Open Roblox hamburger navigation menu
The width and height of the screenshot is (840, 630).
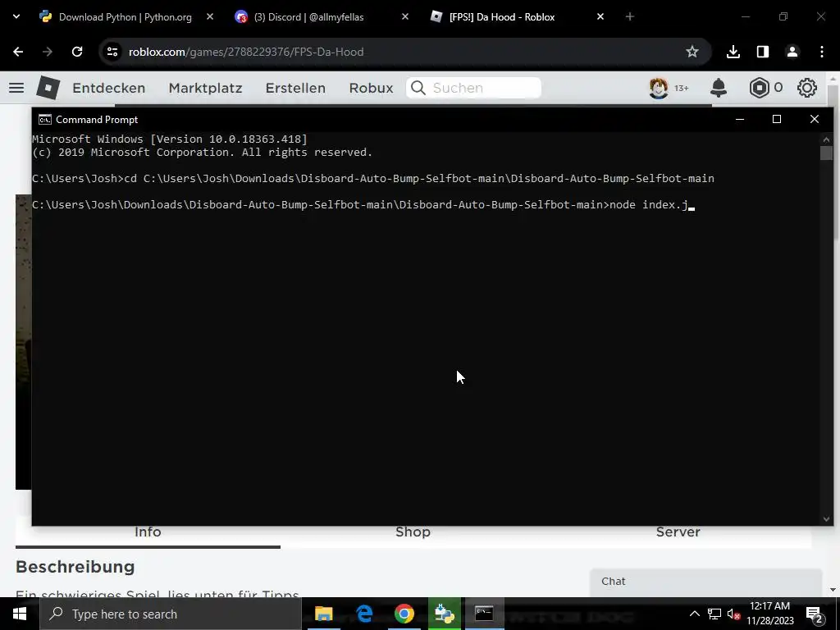click(16, 87)
